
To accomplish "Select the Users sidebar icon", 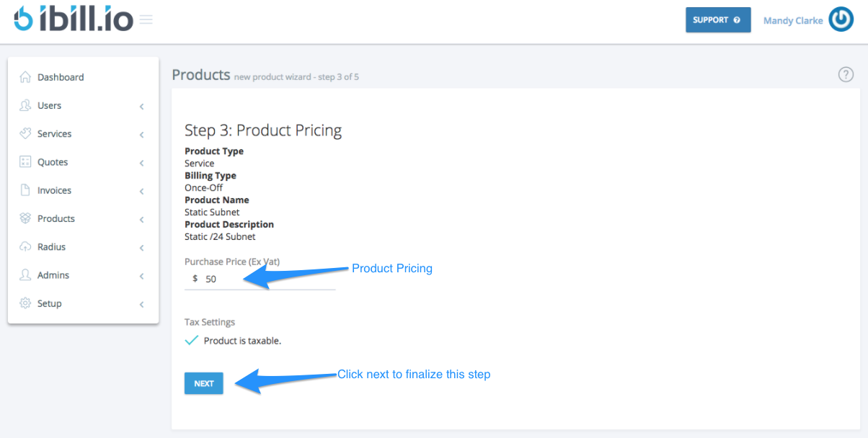I will (26, 105).
